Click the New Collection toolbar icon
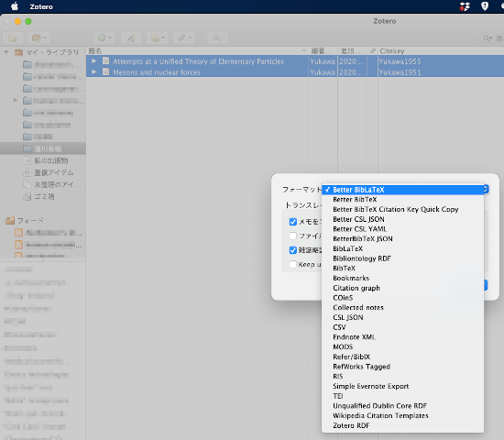The image size is (504, 440). coord(13,38)
